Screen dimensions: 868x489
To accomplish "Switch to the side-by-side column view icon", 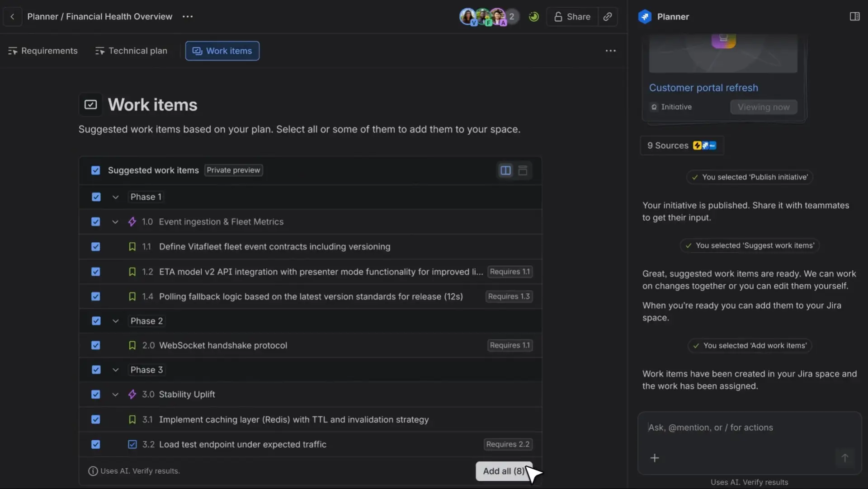I will pos(505,170).
